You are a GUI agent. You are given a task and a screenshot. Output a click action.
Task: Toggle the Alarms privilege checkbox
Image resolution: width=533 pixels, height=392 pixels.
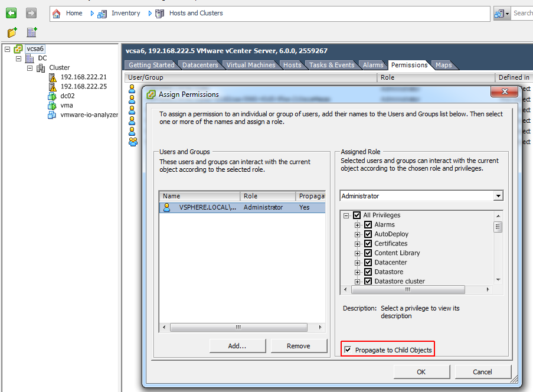click(368, 225)
